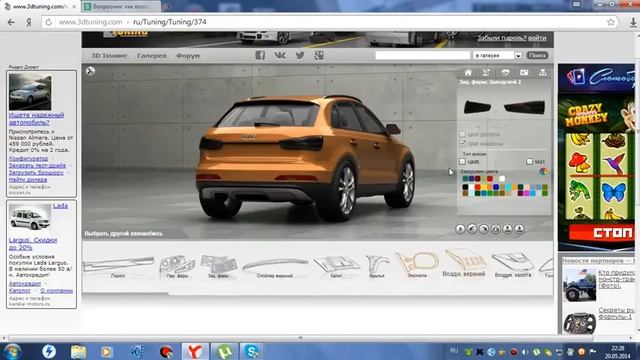Click the 'войти' login link

click(x=537, y=38)
